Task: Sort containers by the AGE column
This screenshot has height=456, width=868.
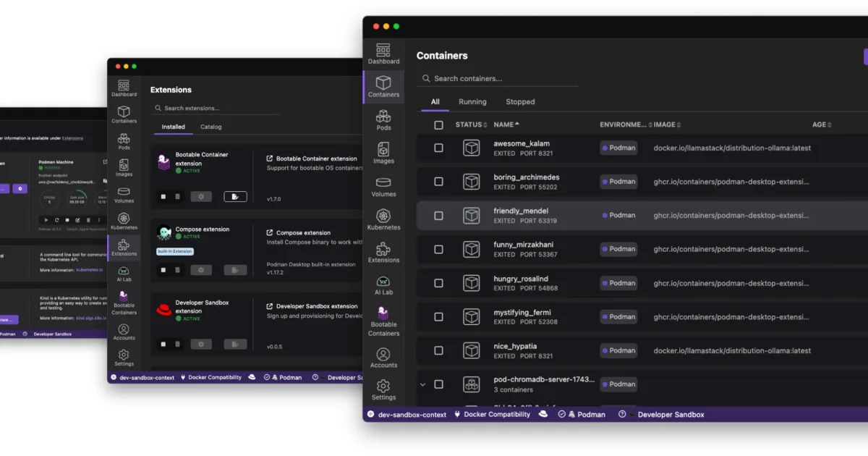Action: click(x=822, y=124)
